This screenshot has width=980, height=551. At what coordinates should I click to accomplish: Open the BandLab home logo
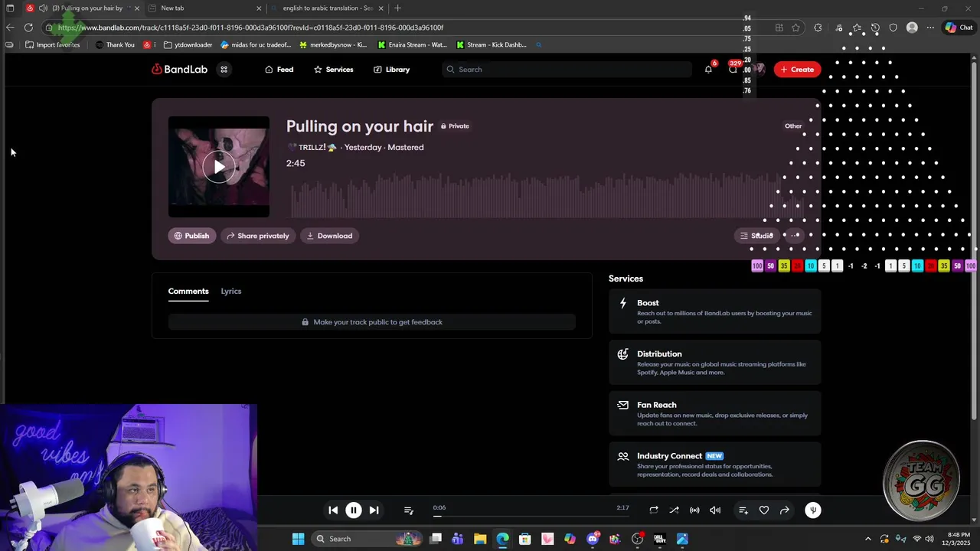(179, 69)
